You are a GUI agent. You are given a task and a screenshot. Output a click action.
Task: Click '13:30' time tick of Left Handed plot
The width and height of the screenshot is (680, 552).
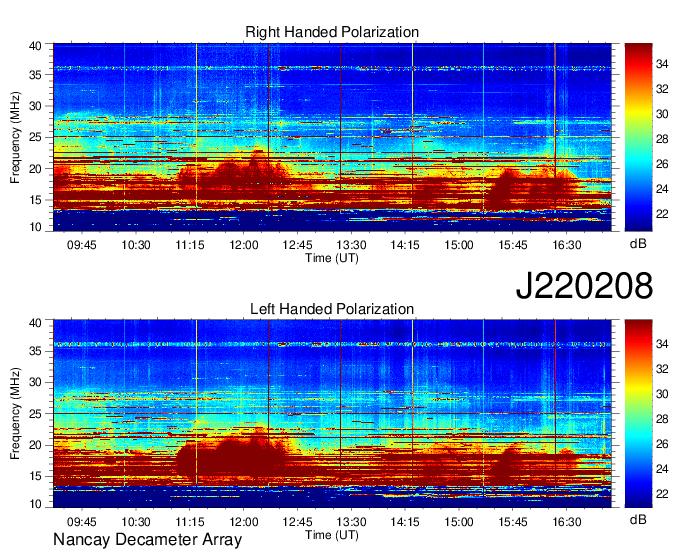351,521
